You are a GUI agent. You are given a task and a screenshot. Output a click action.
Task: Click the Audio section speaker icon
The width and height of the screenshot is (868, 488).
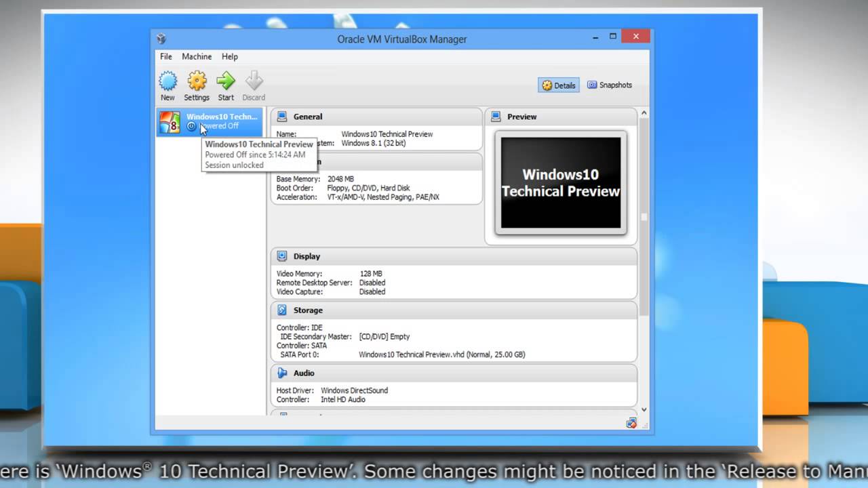point(282,373)
